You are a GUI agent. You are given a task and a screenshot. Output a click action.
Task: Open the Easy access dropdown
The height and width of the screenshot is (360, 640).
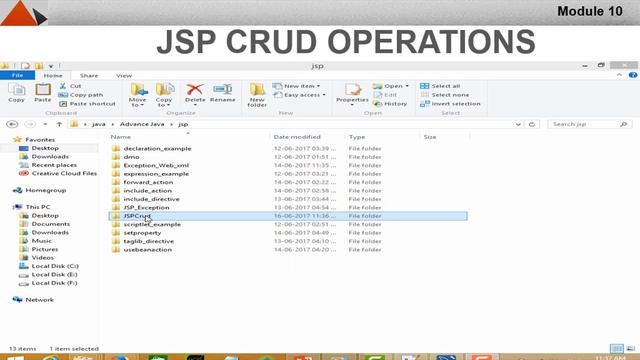pos(300,95)
